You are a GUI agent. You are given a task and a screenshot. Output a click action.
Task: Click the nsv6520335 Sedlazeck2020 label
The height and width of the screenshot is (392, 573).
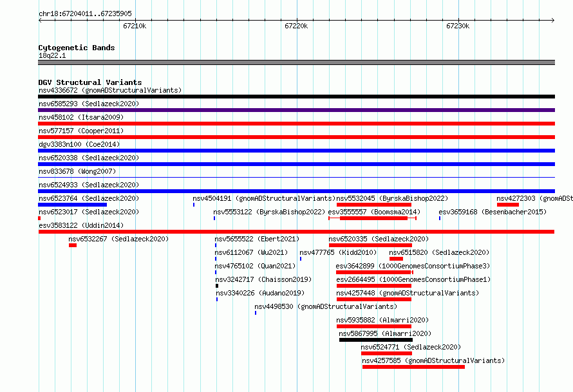coord(379,239)
